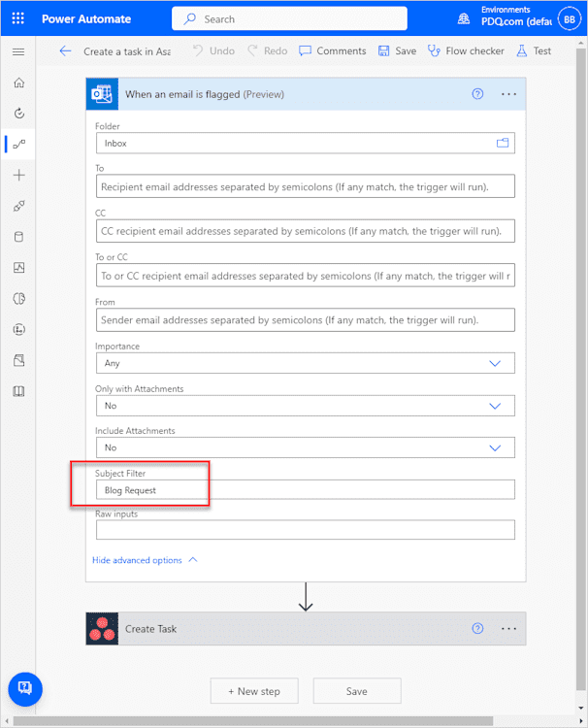Click the CC recipients field

click(306, 231)
